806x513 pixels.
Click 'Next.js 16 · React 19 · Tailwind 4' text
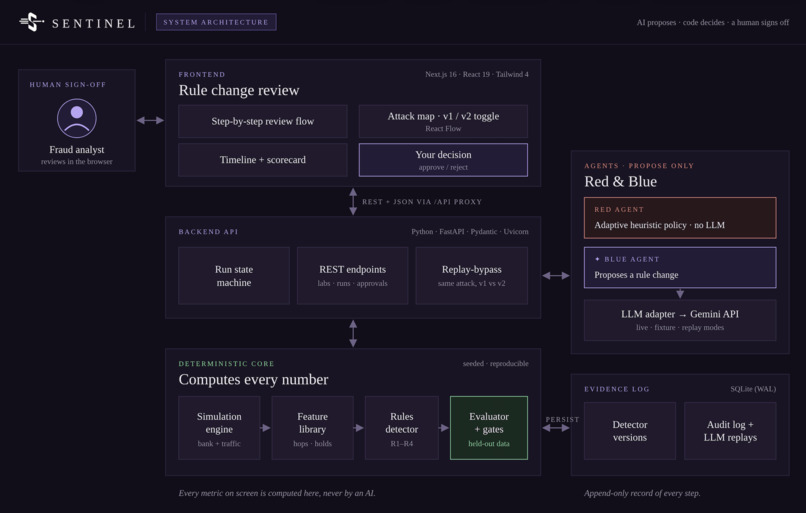477,74
